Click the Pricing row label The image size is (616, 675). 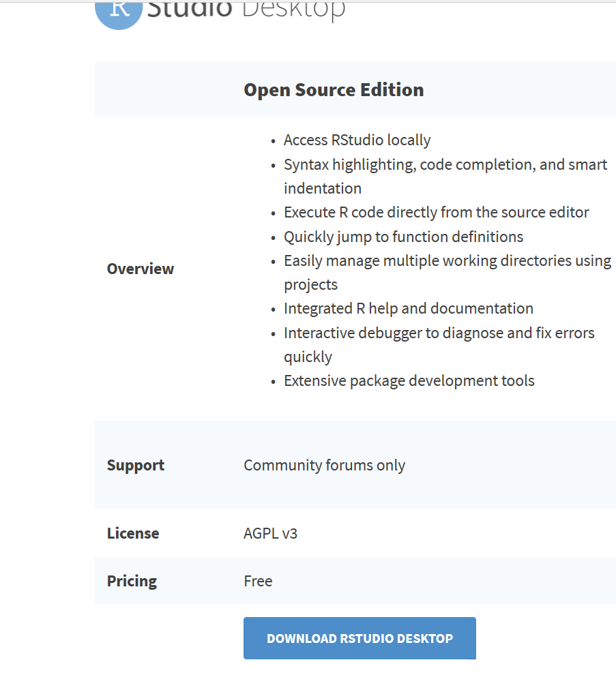132,581
